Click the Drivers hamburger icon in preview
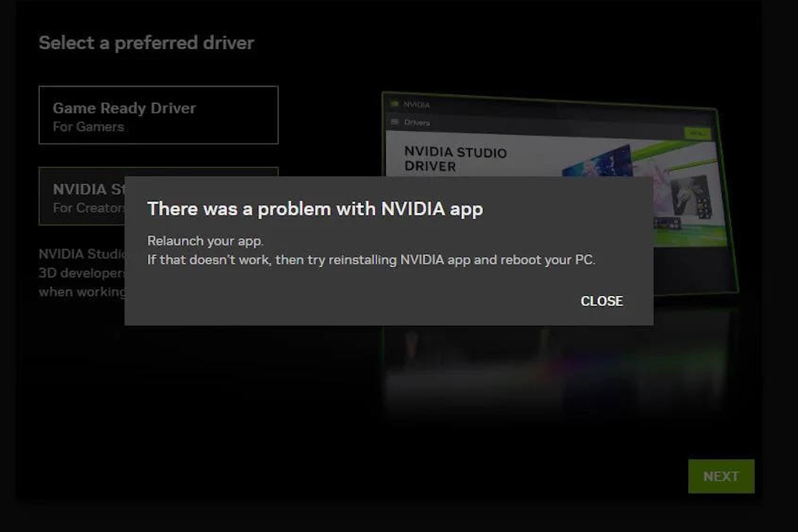 click(395, 122)
